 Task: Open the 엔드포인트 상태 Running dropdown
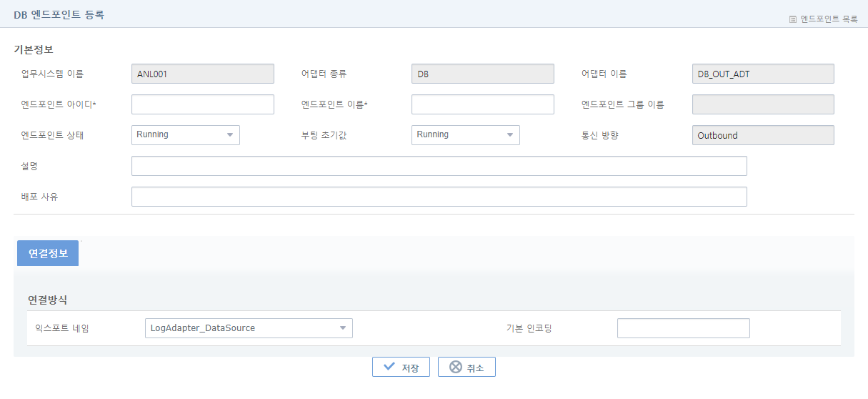pyautogui.click(x=186, y=135)
